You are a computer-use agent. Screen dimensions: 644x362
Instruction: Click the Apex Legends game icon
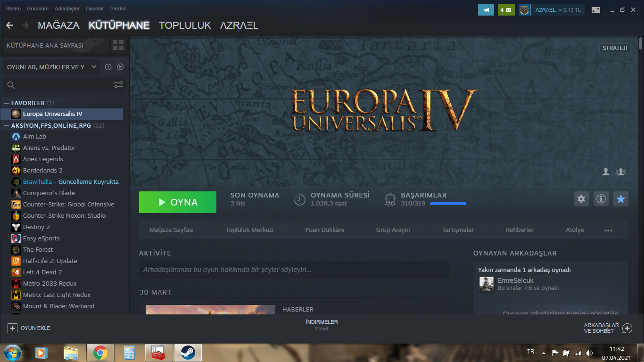[x=16, y=159]
